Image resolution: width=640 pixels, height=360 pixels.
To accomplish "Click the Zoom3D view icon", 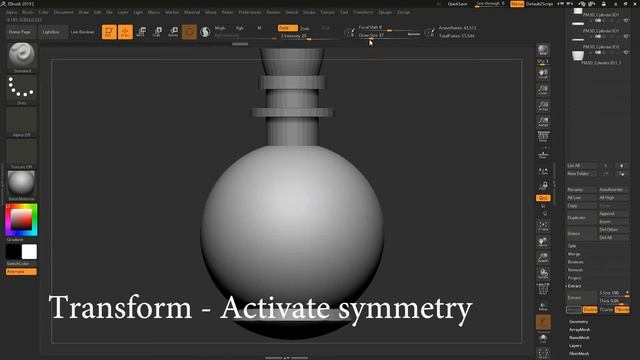I will coord(543,258).
